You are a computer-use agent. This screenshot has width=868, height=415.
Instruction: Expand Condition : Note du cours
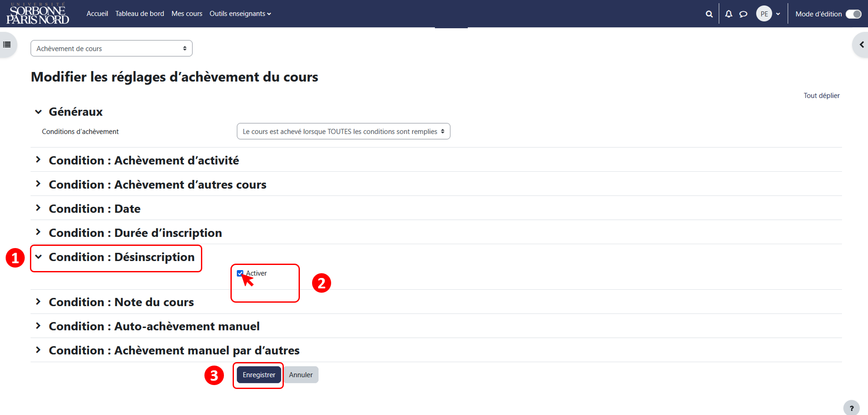(121, 302)
